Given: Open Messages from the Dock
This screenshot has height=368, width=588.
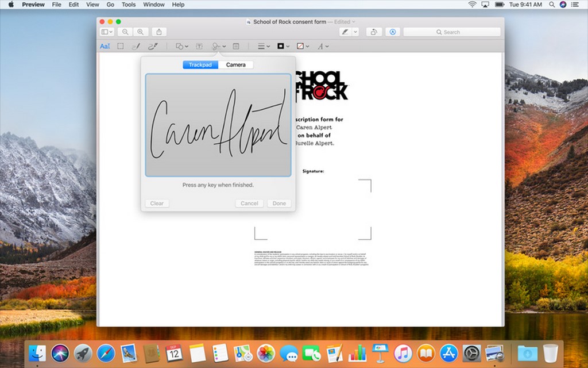Looking at the screenshot, I should (289, 354).
